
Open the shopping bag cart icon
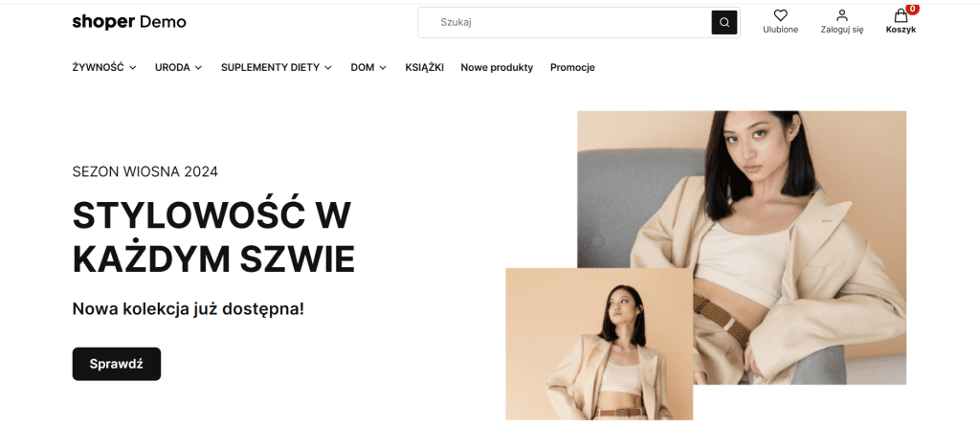coord(901,15)
